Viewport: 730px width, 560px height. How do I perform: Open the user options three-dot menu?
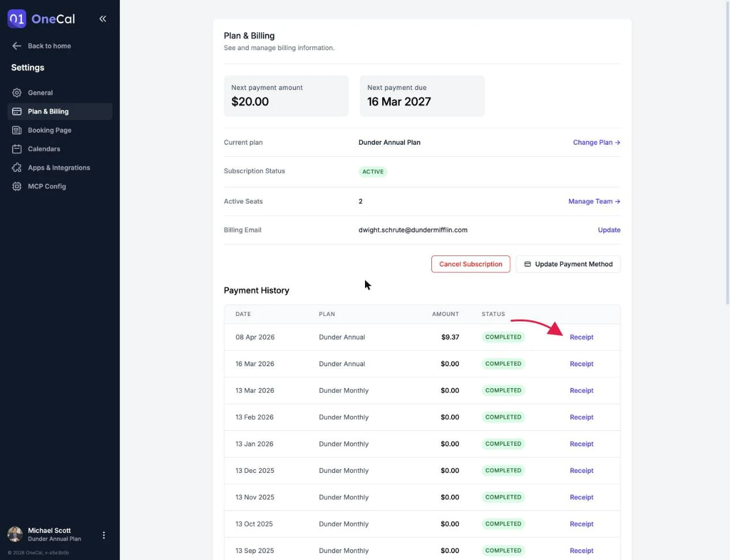pyautogui.click(x=104, y=535)
